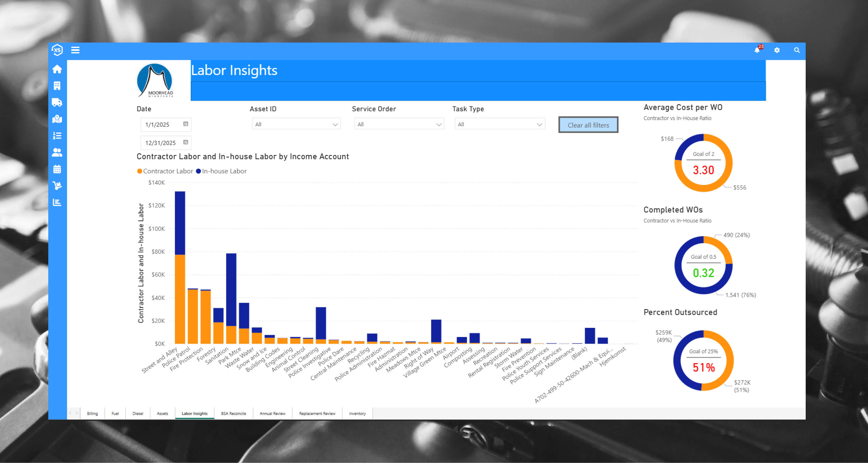Click the users people sidebar icon
Viewport: 868px width, 463px height.
coord(57,153)
